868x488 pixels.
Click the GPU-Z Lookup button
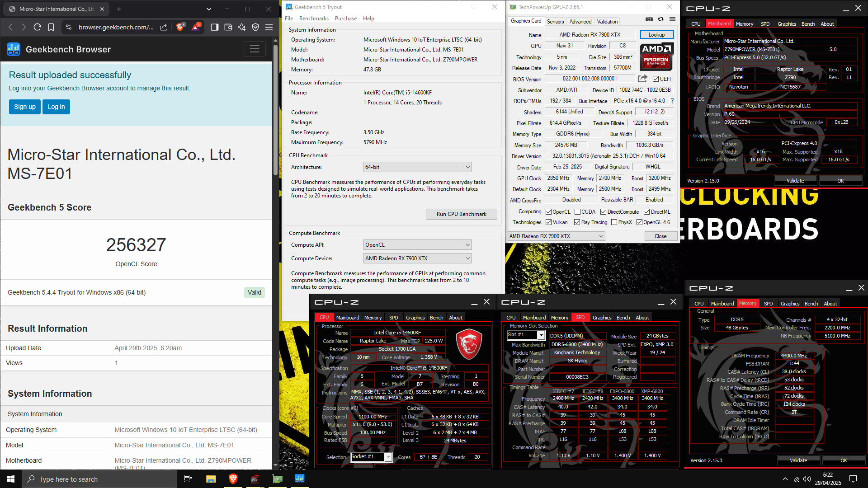tap(656, 35)
